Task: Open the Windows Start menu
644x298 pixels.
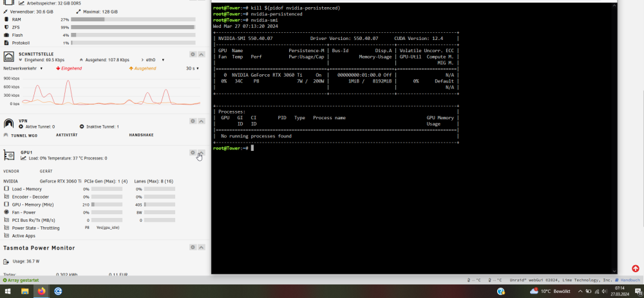Action: click(8, 292)
